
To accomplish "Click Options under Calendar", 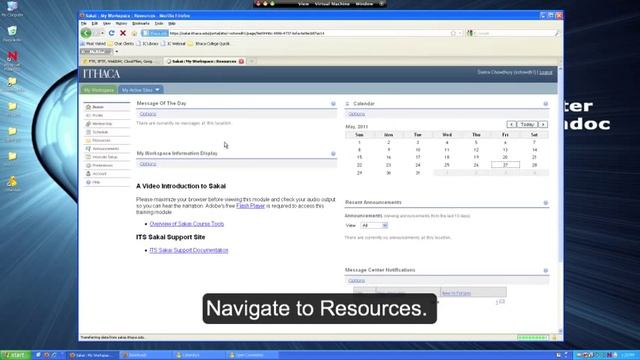I will (356, 114).
